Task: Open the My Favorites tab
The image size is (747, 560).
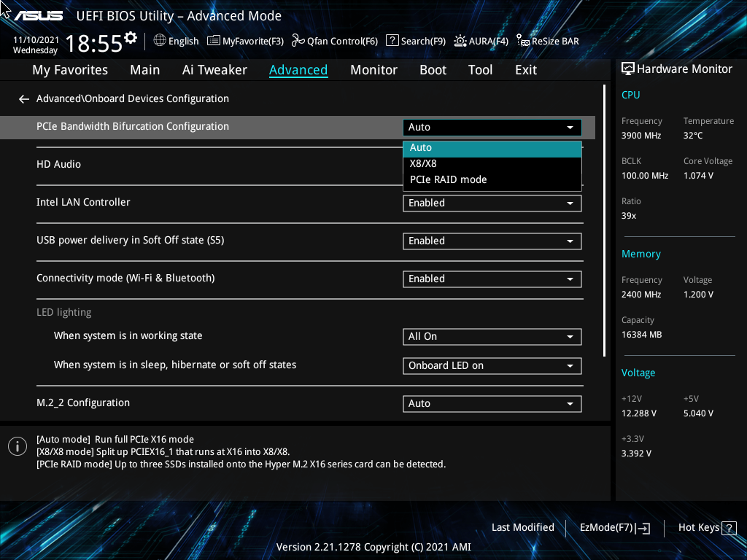Action: (70, 70)
